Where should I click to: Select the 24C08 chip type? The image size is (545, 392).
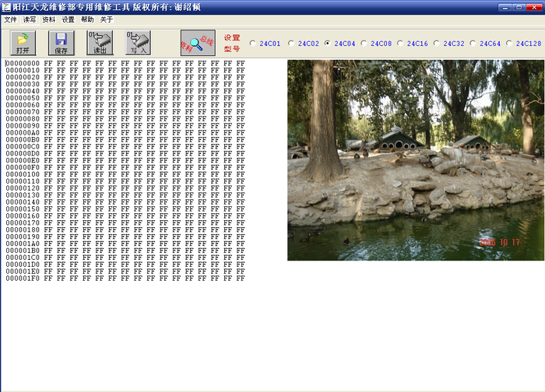point(376,44)
